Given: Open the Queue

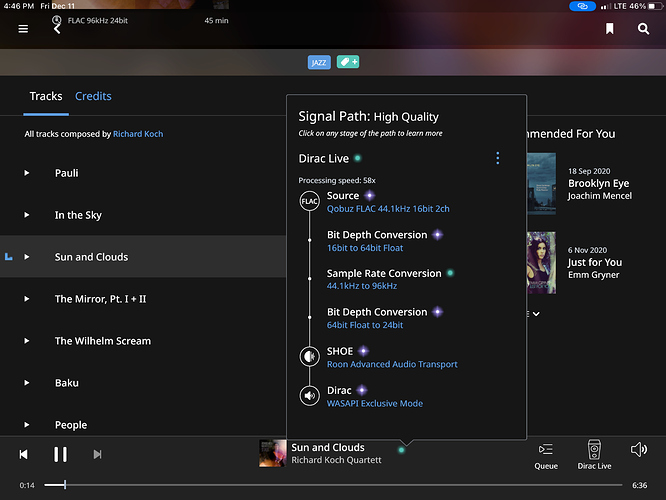Looking at the screenshot, I should pos(546,455).
